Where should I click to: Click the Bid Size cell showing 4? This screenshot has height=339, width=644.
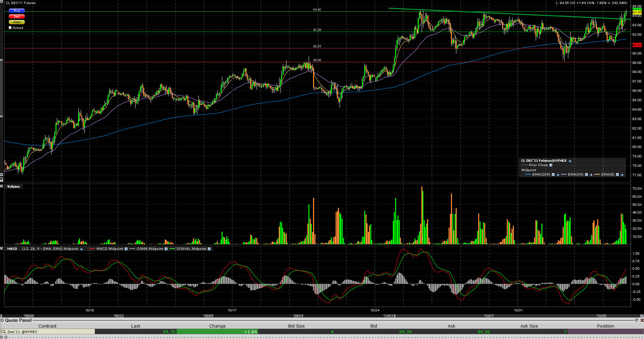(x=296, y=332)
